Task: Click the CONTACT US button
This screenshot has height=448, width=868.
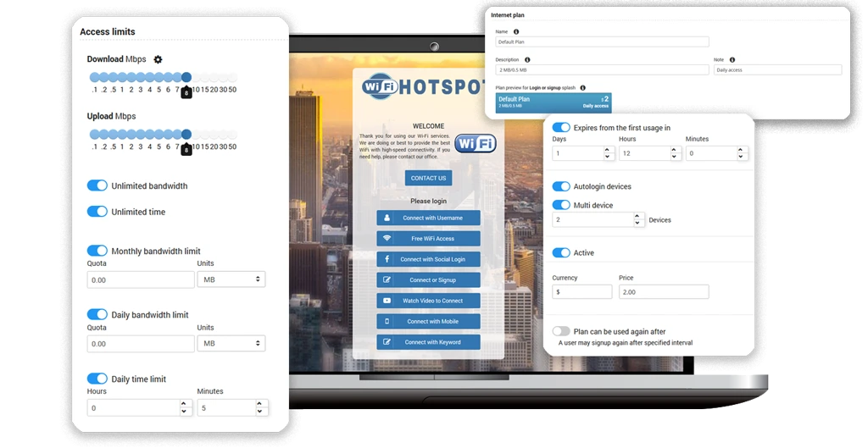Action: (428, 178)
